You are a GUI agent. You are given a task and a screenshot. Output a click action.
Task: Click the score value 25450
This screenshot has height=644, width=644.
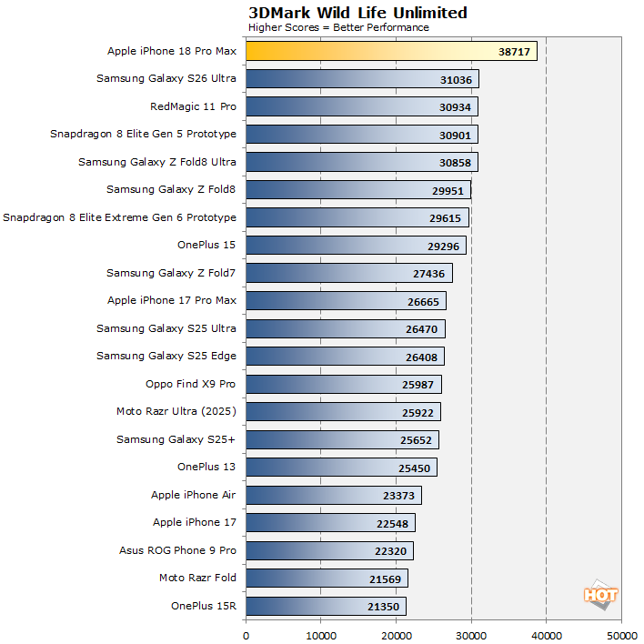pos(414,468)
